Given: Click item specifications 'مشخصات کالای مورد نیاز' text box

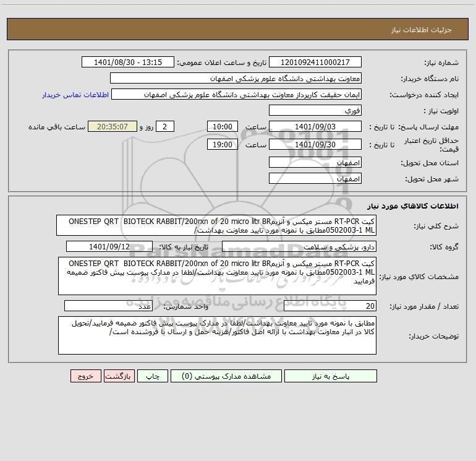Looking at the screenshot, I should (x=217, y=276).
